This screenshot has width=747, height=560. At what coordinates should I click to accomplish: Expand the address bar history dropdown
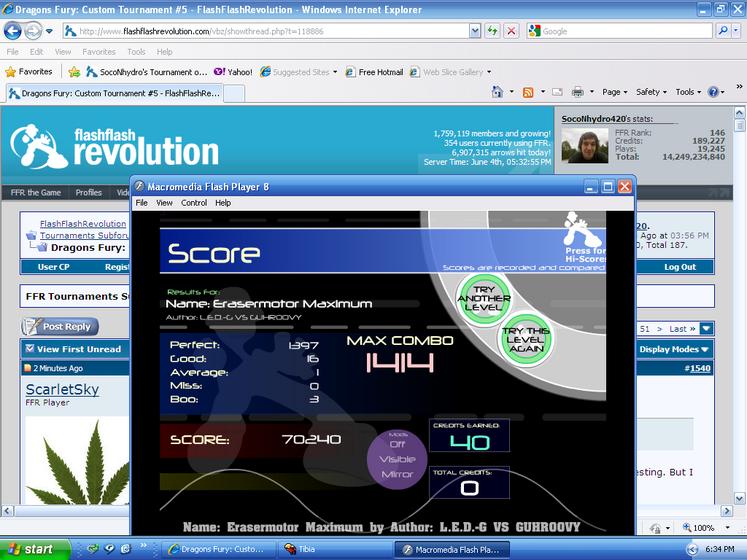(x=474, y=31)
